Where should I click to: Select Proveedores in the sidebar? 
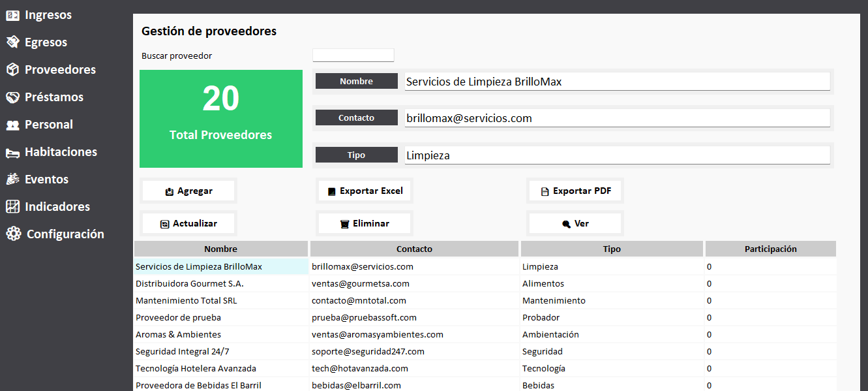[x=60, y=70]
